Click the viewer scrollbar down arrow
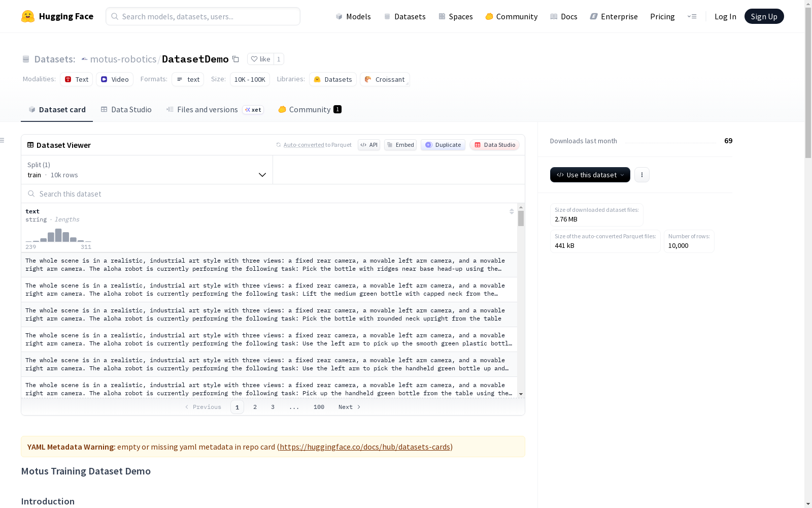 pos(521,394)
